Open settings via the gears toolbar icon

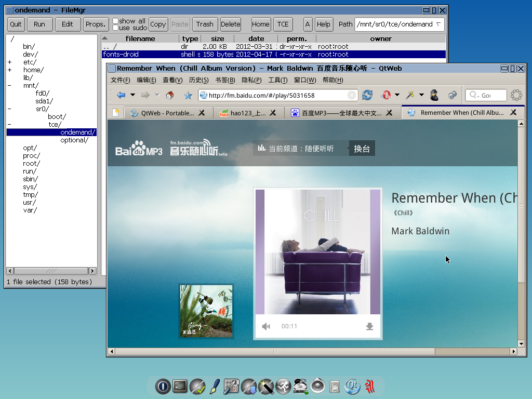point(453,95)
